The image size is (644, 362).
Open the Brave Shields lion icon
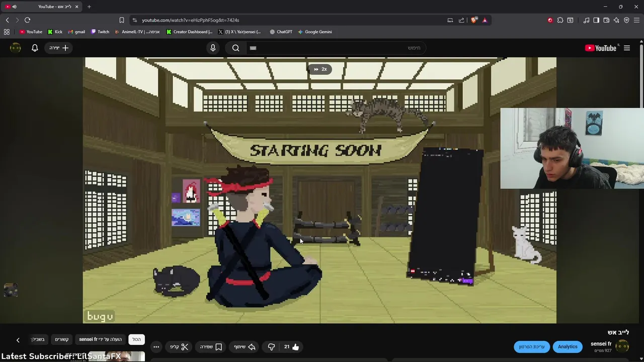click(474, 20)
